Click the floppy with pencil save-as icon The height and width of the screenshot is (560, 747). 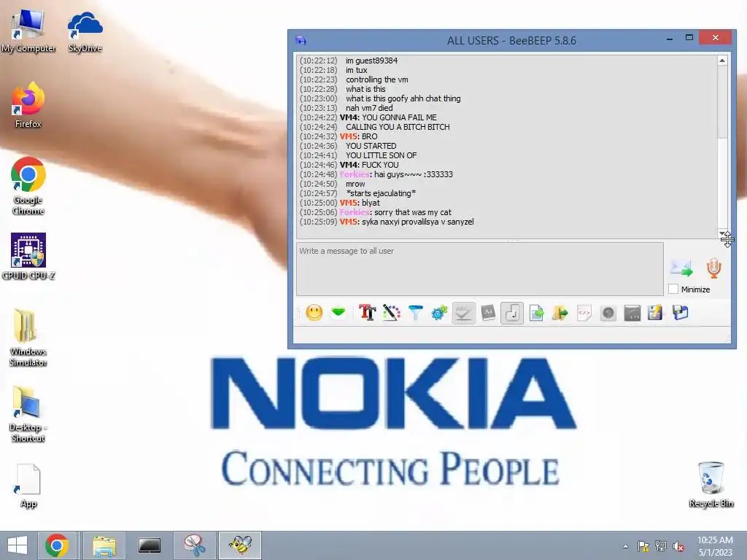pyautogui.click(x=656, y=313)
